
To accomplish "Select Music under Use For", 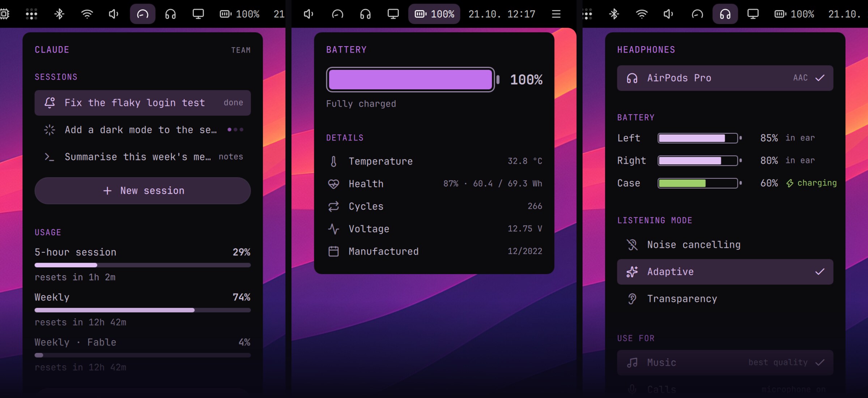I will point(725,363).
